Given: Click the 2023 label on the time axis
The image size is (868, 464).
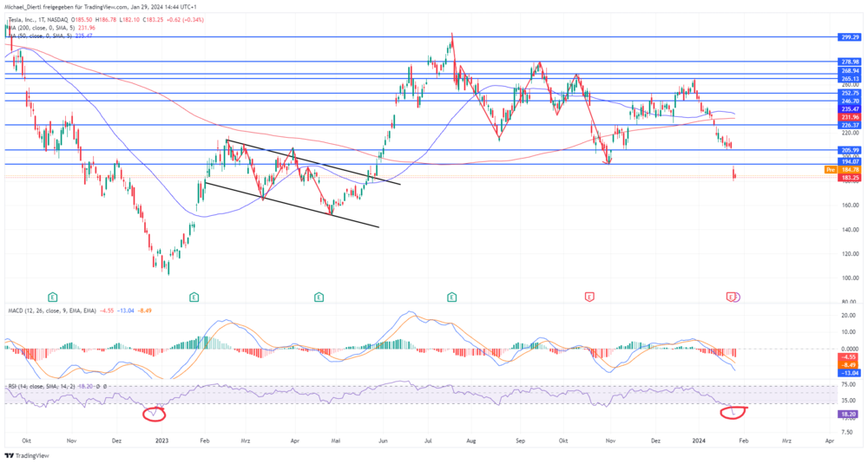Looking at the screenshot, I should pos(161,441).
